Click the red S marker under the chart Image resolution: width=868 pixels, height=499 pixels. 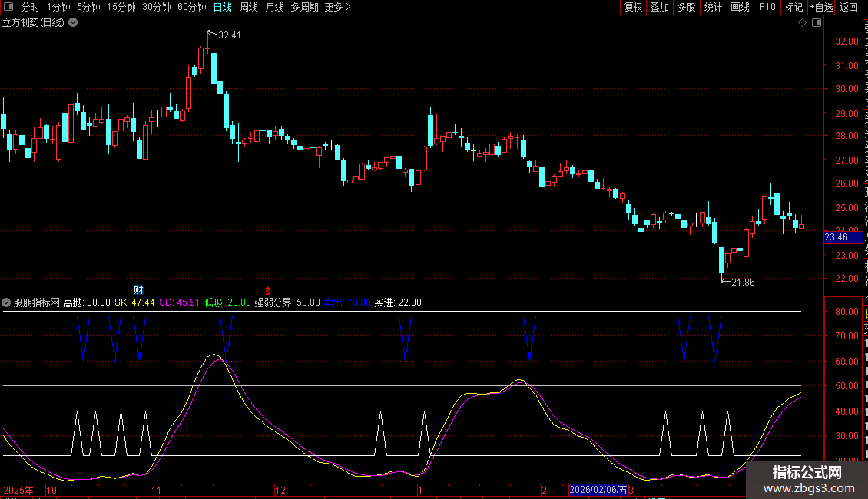click(268, 290)
